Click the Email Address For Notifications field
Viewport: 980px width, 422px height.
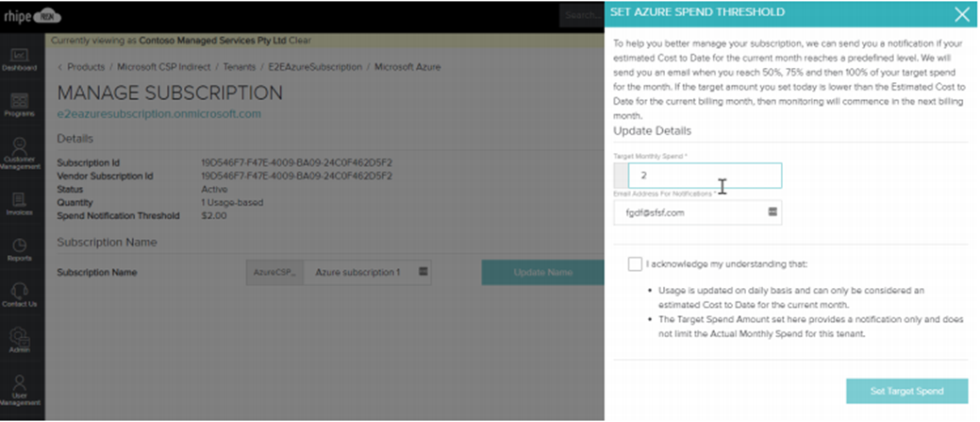(697, 212)
